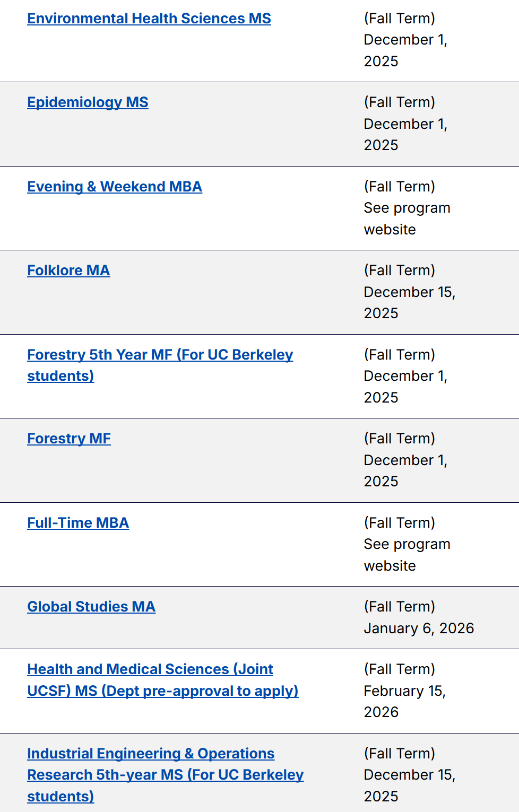Open the Folklore MA program page
The height and width of the screenshot is (812, 519).
pyautogui.click(x=68, y=270)
